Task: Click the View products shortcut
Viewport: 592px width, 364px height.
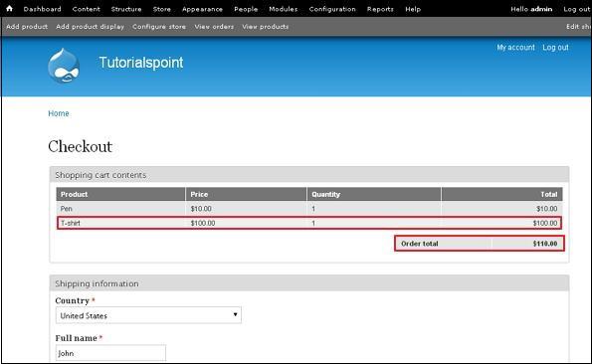Action: (x=266, y=27)
